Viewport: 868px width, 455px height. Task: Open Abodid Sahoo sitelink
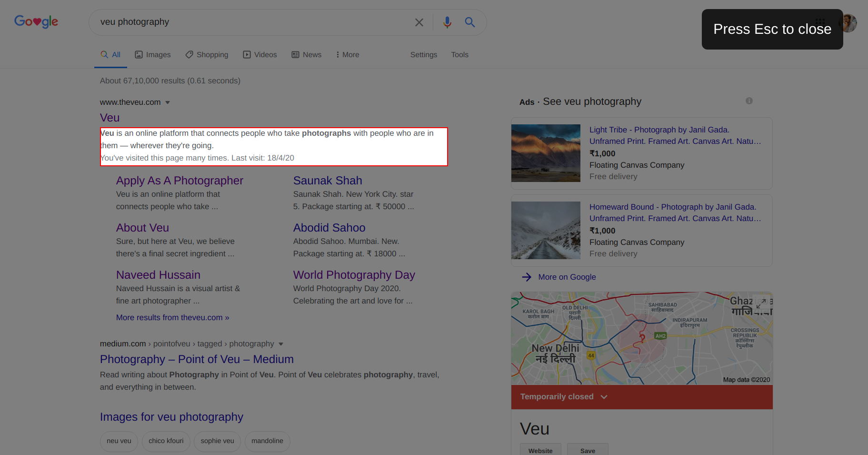(329, 228)
